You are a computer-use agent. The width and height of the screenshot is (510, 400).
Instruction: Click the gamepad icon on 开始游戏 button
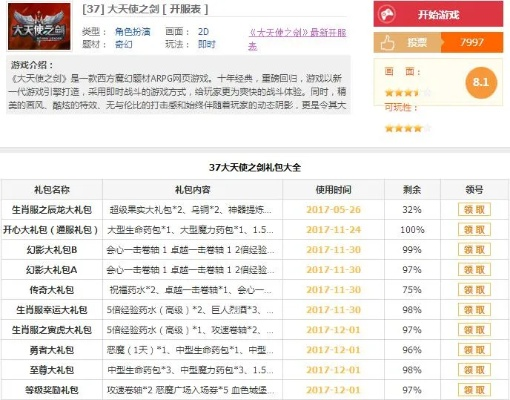pos(387,14)
